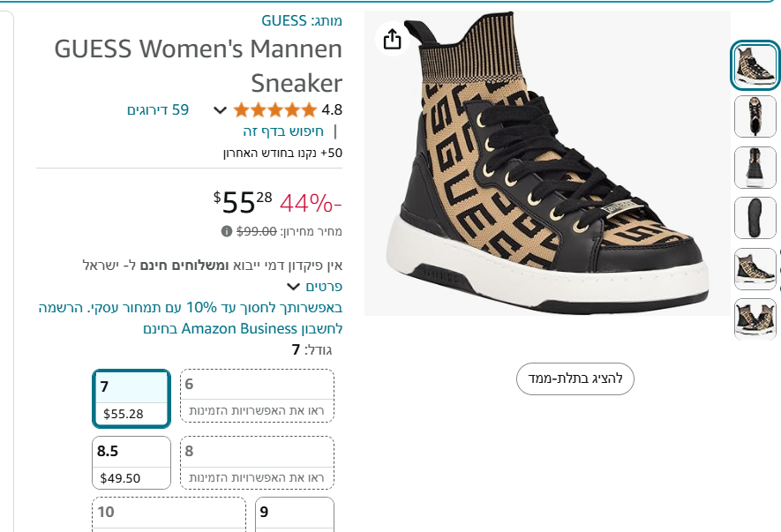The width and height of the screenshot is (781, 532).
Task: Click the share icon on product image
Action: (393, 39)
